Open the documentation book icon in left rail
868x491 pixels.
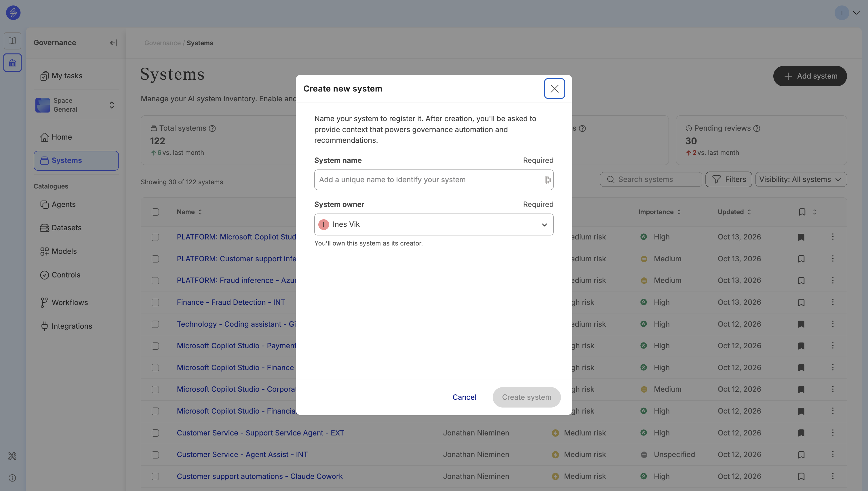pos(12,41)
